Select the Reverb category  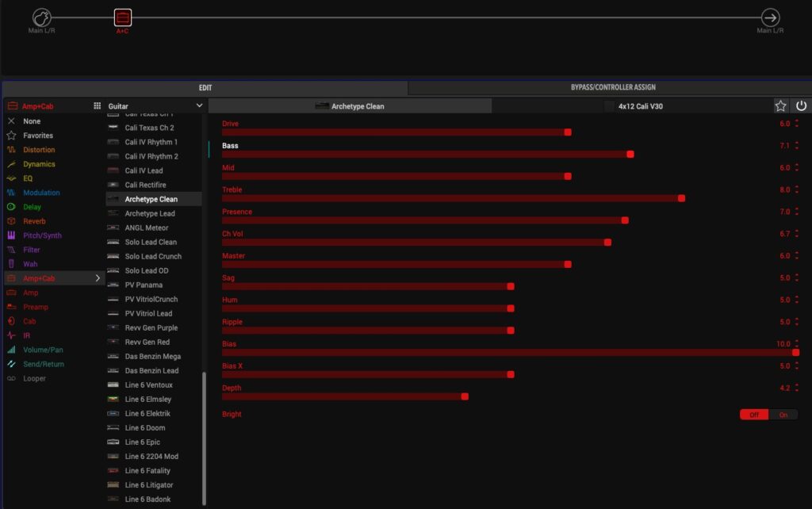(34, 221)
